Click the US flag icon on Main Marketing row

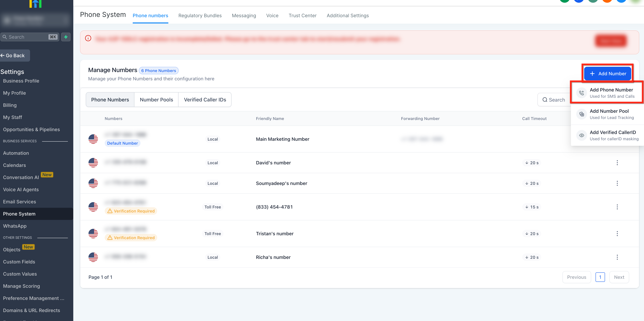tap(93, 139)
